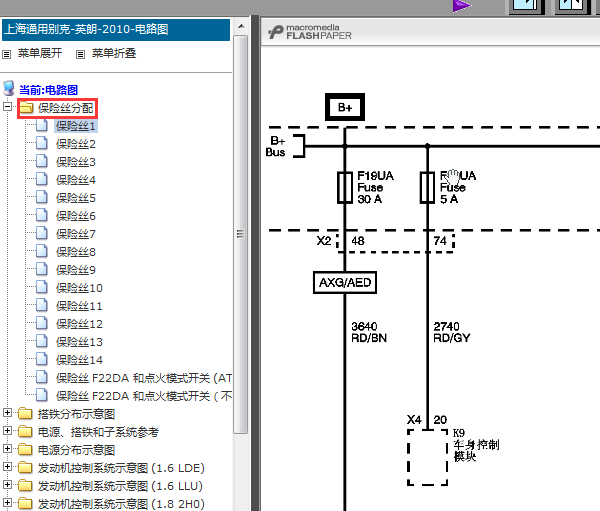
Task: Expand the 搭铁分布示意图 folder
Action: pos(7,412)
